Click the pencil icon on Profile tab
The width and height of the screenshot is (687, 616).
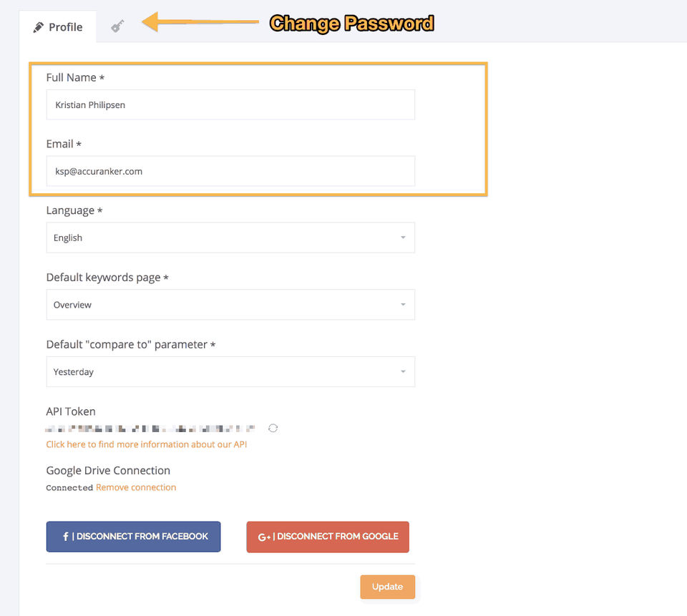(x=39, y=27)
